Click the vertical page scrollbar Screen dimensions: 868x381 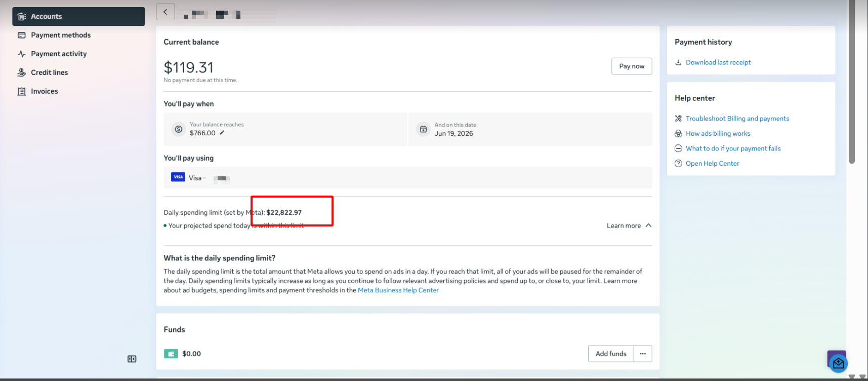pyautogui.click(x=852, y=82)
